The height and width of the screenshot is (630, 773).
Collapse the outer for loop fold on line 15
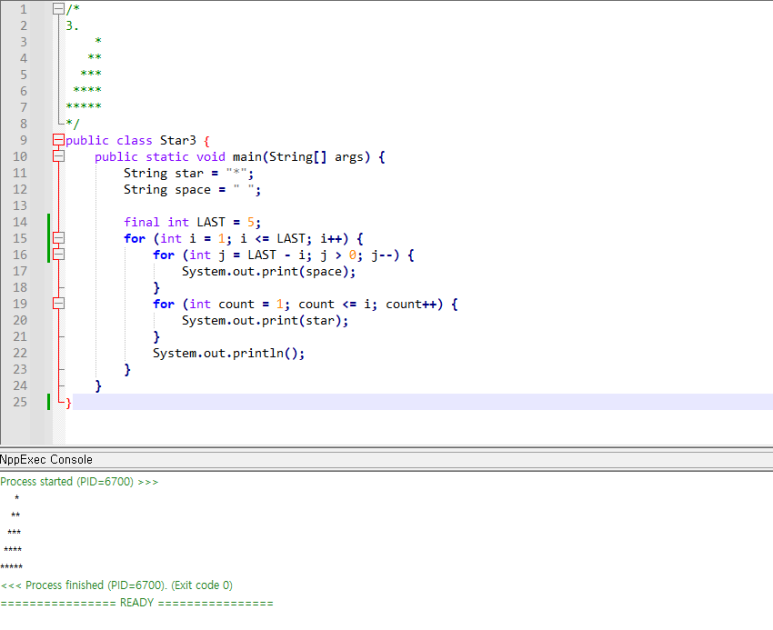click(x=59, y=238)
